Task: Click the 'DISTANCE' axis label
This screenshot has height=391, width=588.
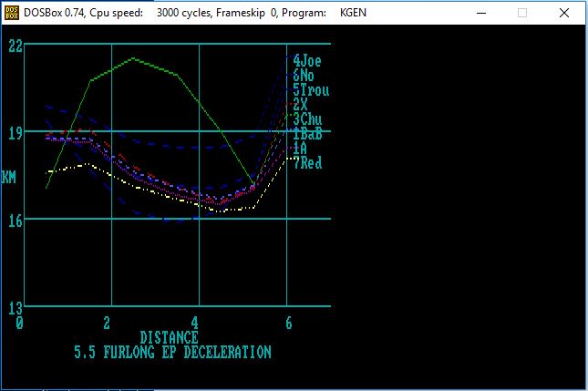Action: (x=170, y=338)
